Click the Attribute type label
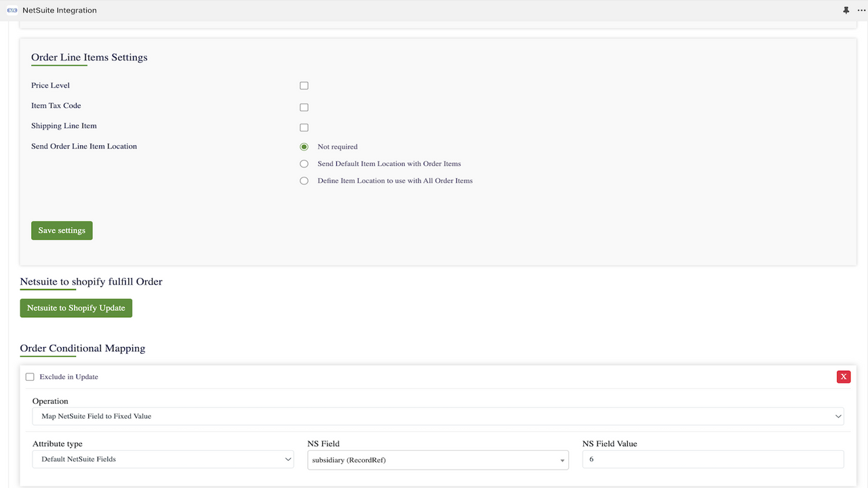The image size is (868, 488). tap(58, 444)
